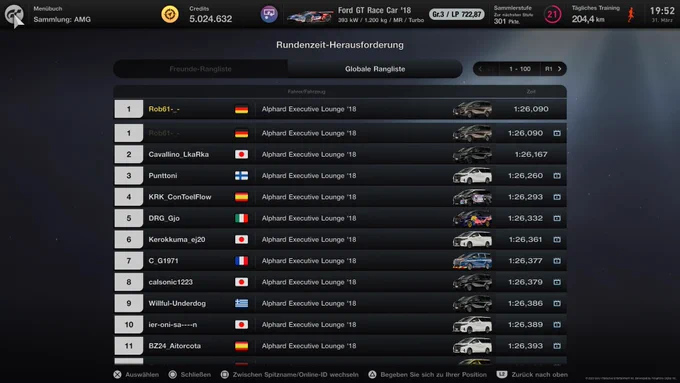Open replay icon for Punttoni row
Screen dimensions: 680x383
[557, 176]
